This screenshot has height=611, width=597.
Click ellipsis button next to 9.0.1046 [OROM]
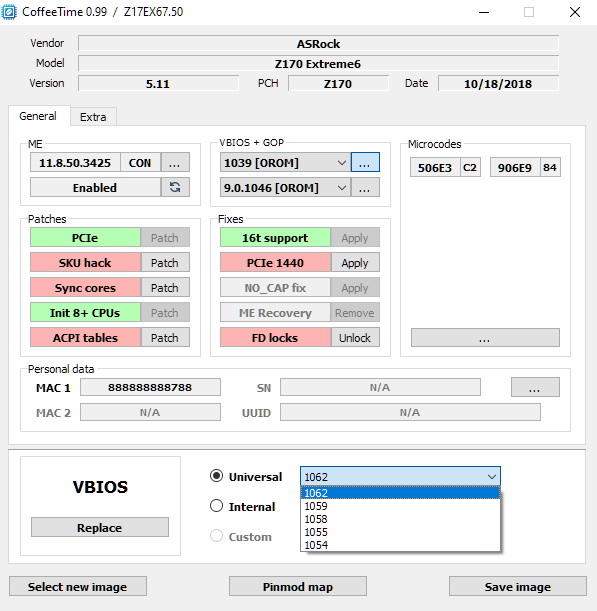(x=365, y=188)
